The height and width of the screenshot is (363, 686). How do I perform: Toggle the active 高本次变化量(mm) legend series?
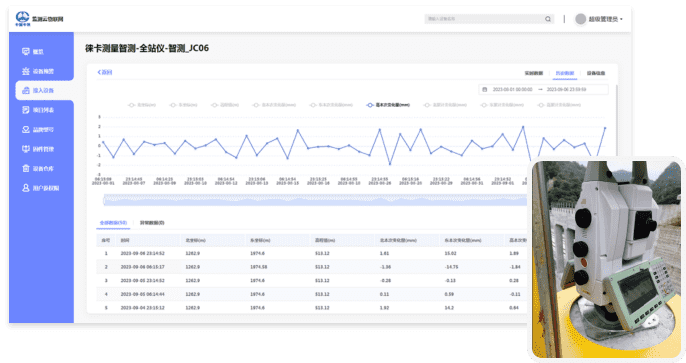pos(388,105)
